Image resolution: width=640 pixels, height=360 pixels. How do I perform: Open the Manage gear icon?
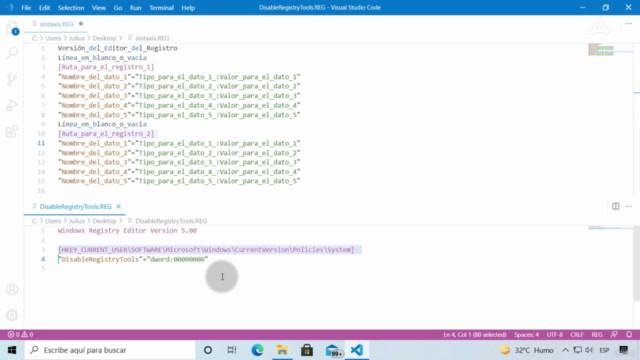(x=12, y=315)
